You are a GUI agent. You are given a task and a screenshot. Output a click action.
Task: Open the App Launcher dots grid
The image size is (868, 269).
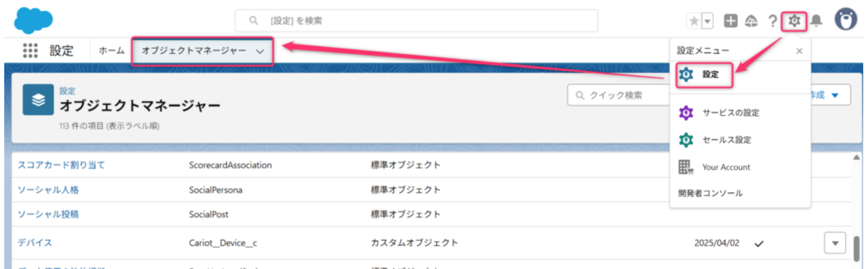coord(30,50)
